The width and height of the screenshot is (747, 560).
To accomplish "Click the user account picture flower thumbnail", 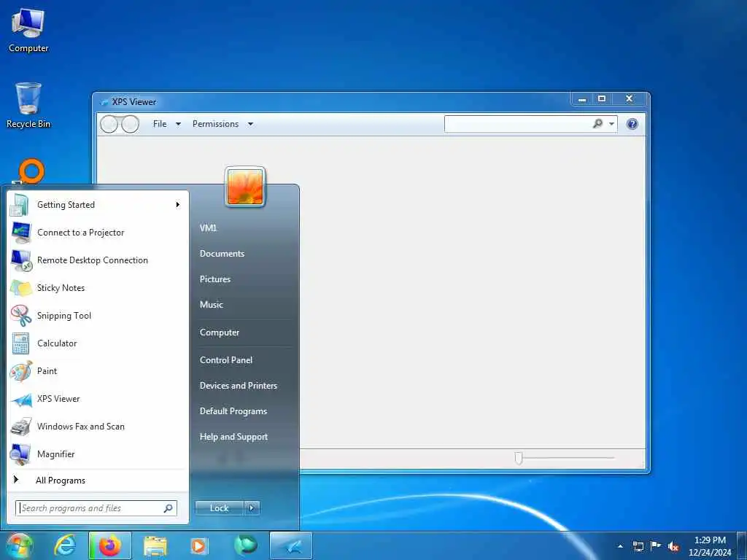I will point(245,187).
